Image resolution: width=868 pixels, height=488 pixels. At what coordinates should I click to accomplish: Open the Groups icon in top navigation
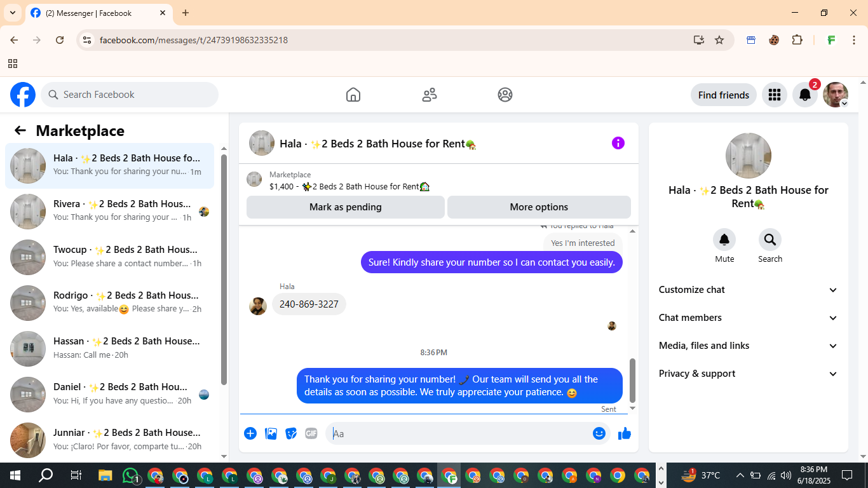click(x=505, y=95)
